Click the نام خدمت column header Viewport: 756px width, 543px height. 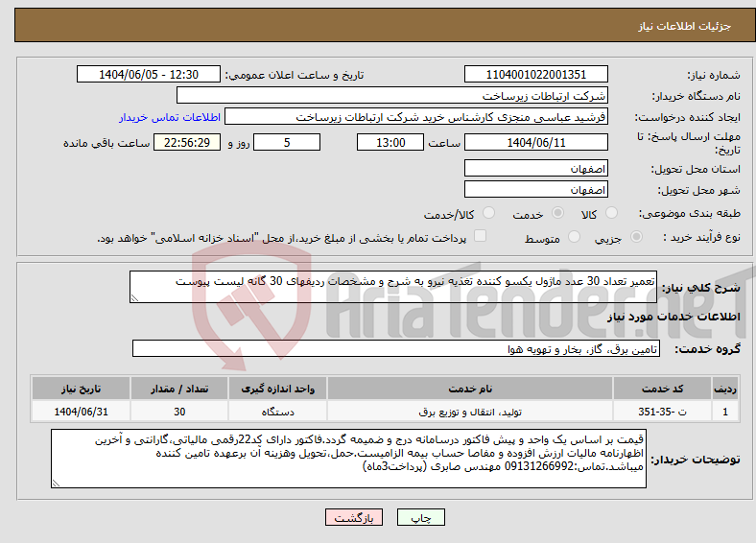coord(470,389)
